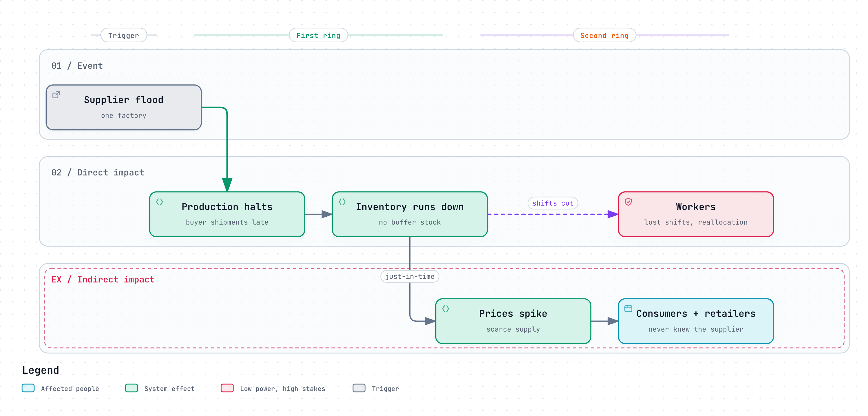Viewport: 868px width, 416px height.
Task: Click the window icon on Consumers + retailers
Action: tap(628, 308)
